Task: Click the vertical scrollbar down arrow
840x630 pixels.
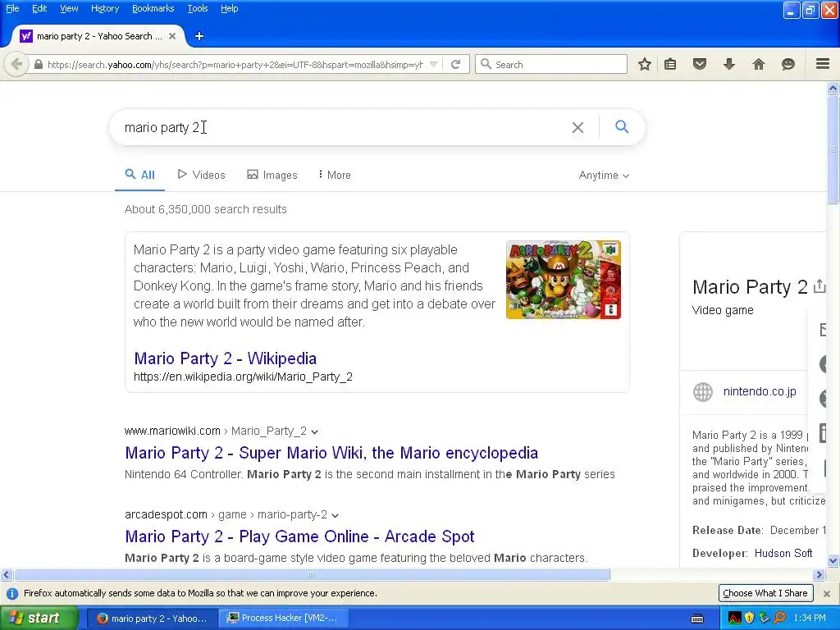Action: [x=833, y=561]
